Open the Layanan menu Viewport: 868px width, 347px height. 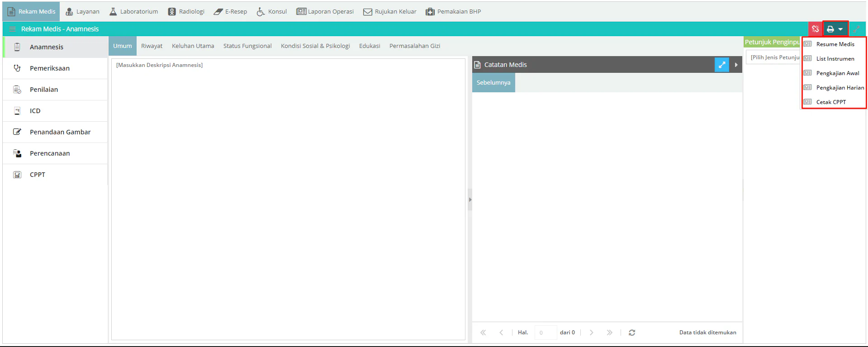coord(82,11)
